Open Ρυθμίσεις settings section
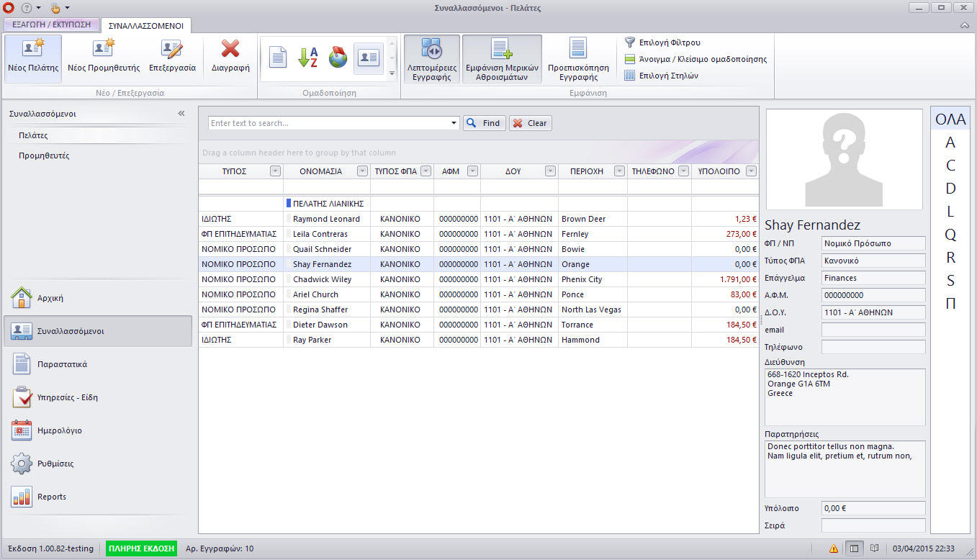The height and width of the screenshot is (560, 977). 98,464
